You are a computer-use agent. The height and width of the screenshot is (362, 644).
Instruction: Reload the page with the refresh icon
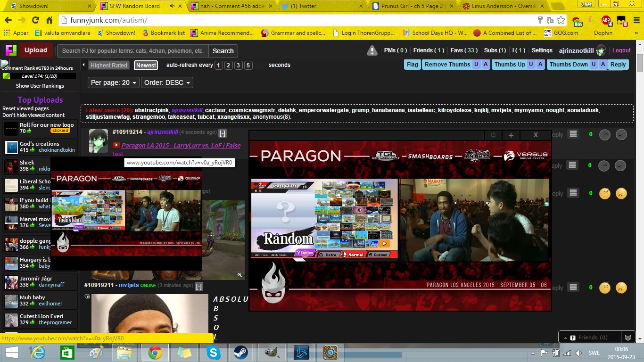(35, 20)
